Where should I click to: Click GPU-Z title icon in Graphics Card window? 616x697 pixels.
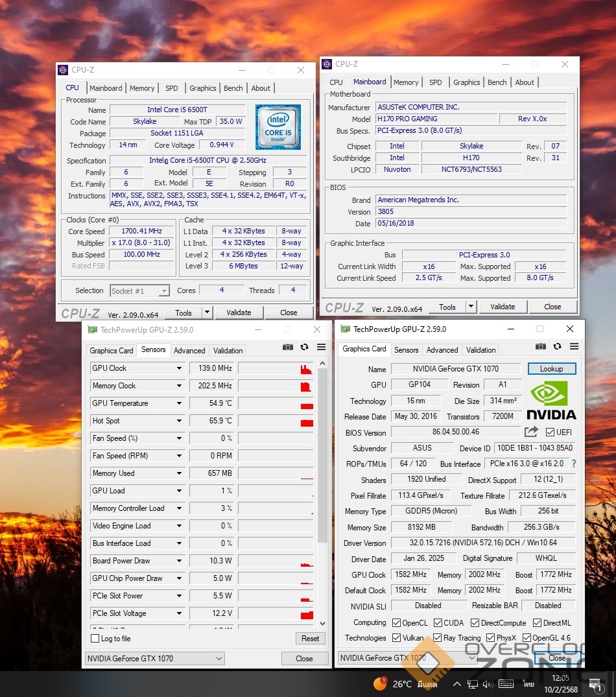click(x=346, y=329)
